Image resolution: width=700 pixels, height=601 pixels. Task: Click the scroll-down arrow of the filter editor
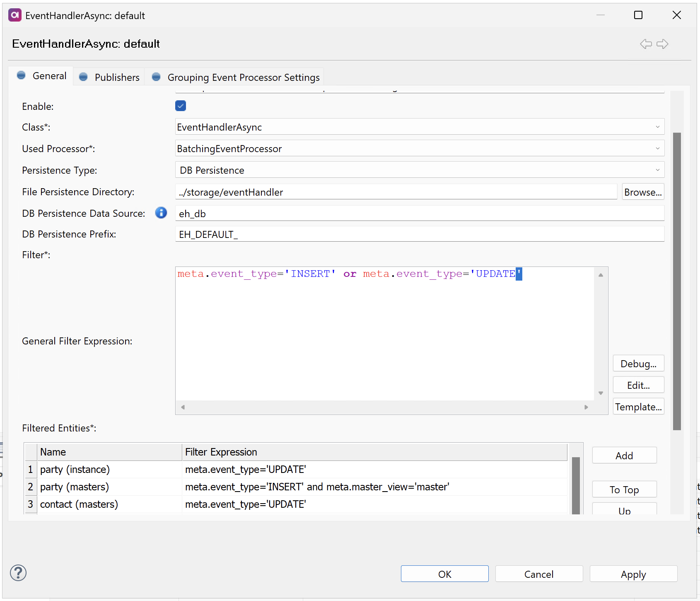coord(600,393)
